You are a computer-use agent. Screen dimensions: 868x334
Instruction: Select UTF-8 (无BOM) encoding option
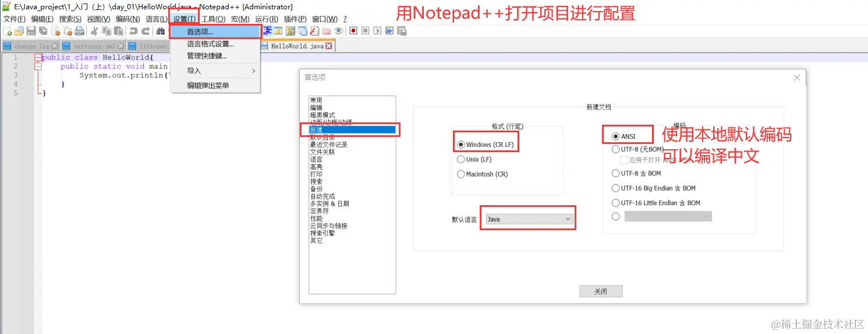point(638,149)
